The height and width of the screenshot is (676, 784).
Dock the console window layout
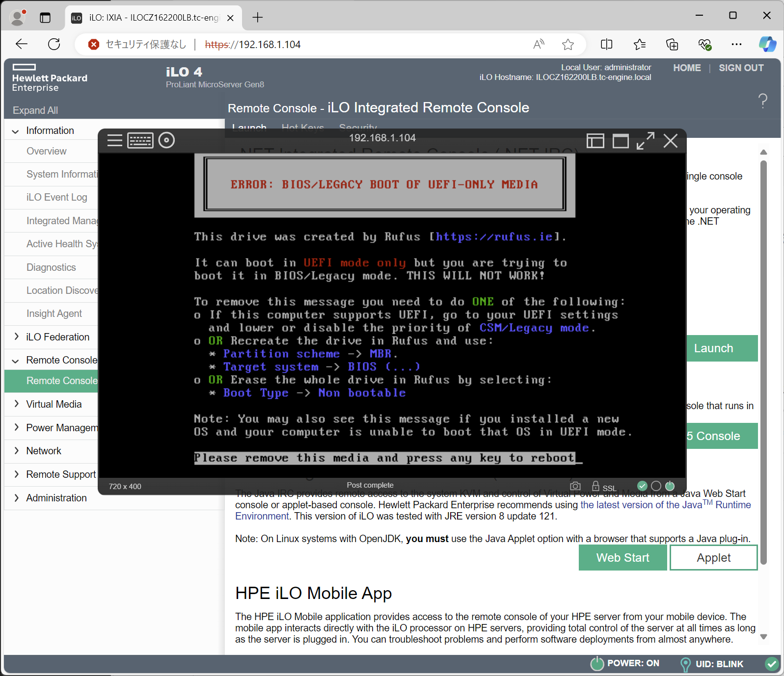[x=595, y=141]
